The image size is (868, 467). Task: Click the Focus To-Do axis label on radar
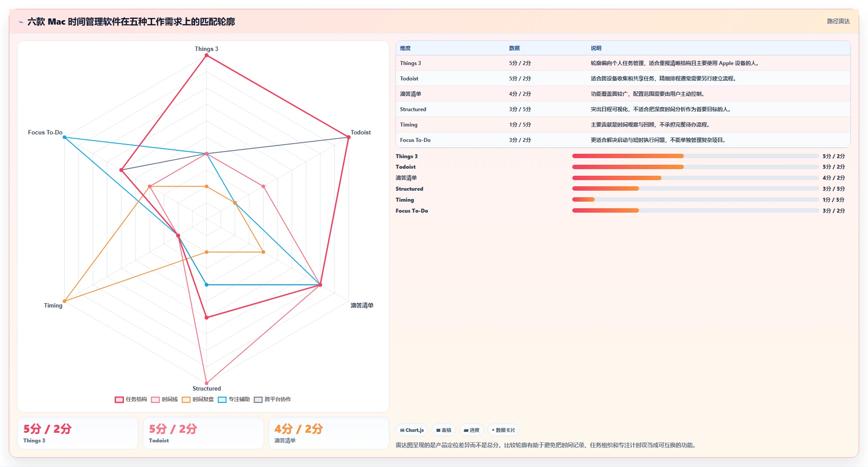pyautogui.click(x=45, y=132)
